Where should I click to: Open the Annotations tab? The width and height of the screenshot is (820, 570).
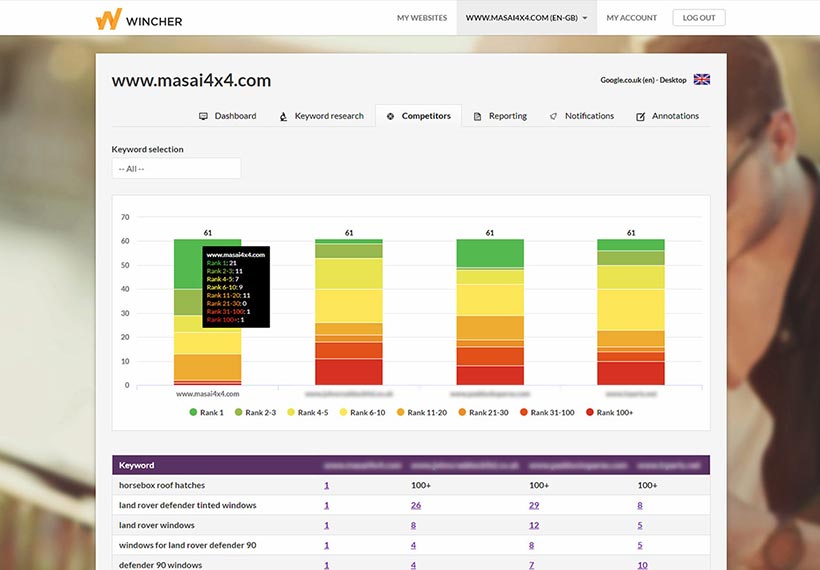coord(667,116)
